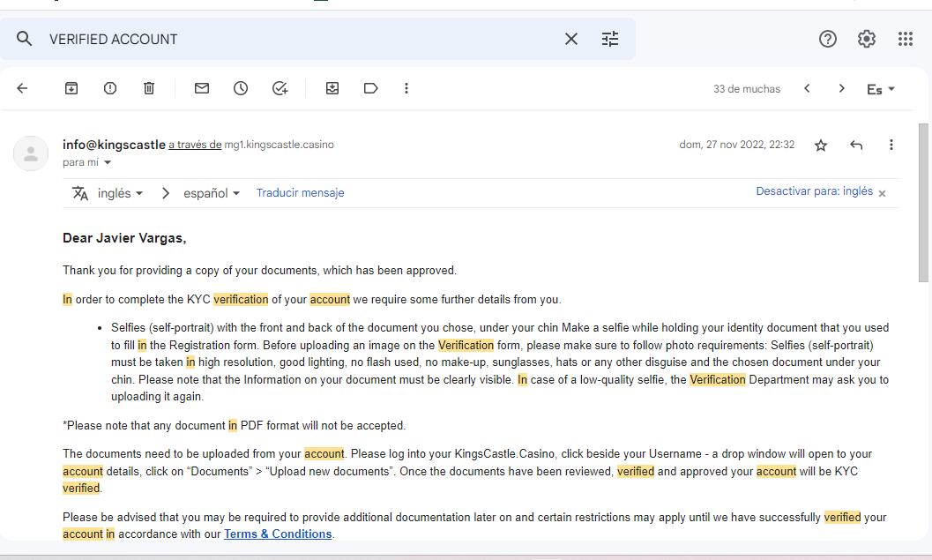This screenshot has width=932, height=560.
Task: Star this KingsCastle email
Action: pyautogui.click(x=821, y=145)
